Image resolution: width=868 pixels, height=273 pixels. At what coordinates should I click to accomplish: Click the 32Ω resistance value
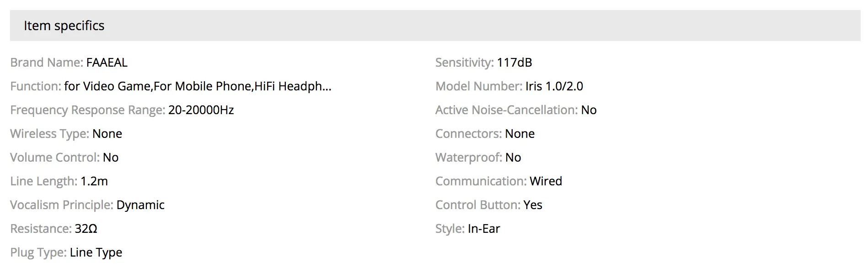(86, 229)
